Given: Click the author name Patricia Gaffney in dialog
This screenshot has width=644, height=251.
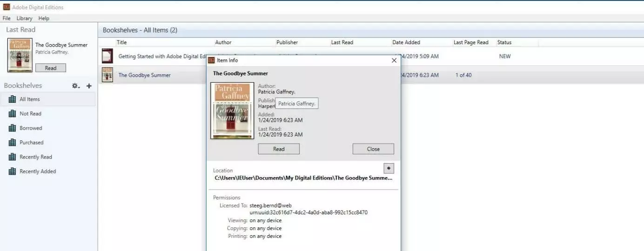Looking at the screenshot, I should pos(276,92).
